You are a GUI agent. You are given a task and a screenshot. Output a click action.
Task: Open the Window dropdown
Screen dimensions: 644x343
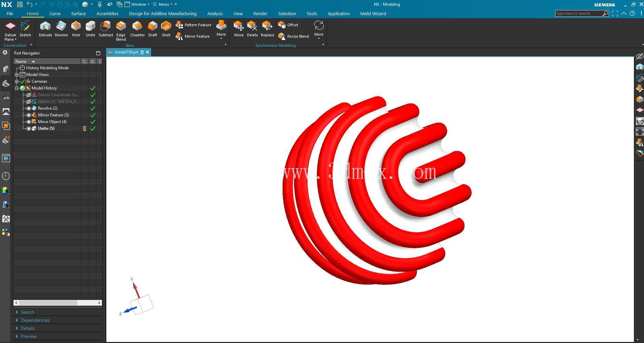pos(137,4)
